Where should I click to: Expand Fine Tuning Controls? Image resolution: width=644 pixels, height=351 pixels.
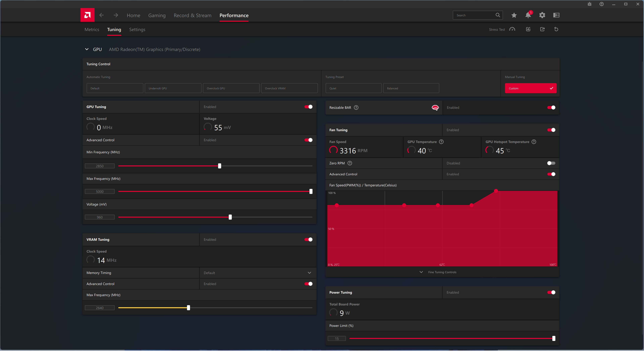(442, 272)
